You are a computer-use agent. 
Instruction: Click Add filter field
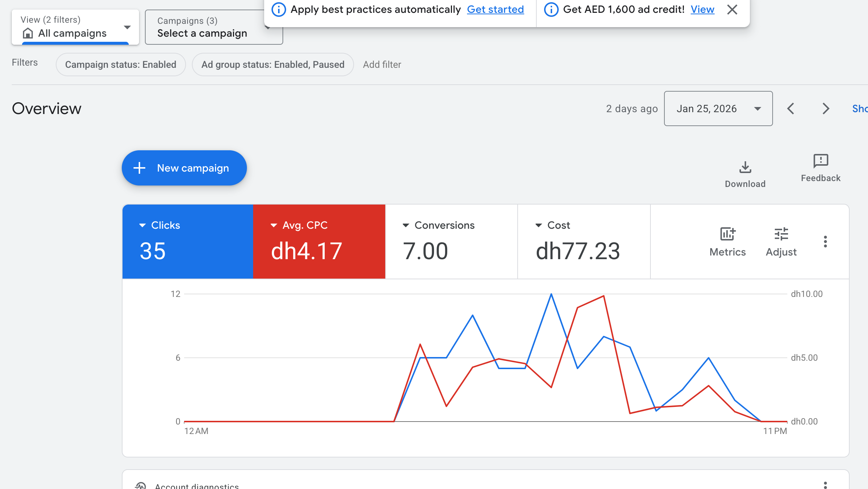click(x=382, y=65)
